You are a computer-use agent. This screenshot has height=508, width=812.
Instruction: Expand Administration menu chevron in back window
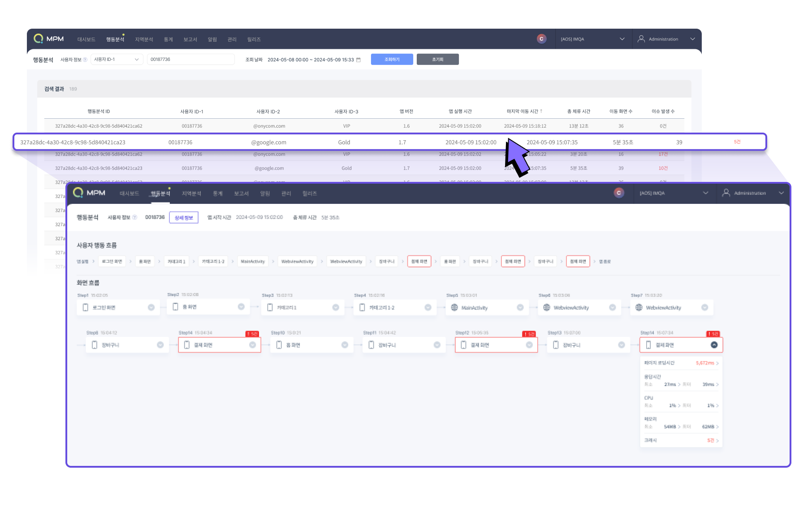[693, 39]
